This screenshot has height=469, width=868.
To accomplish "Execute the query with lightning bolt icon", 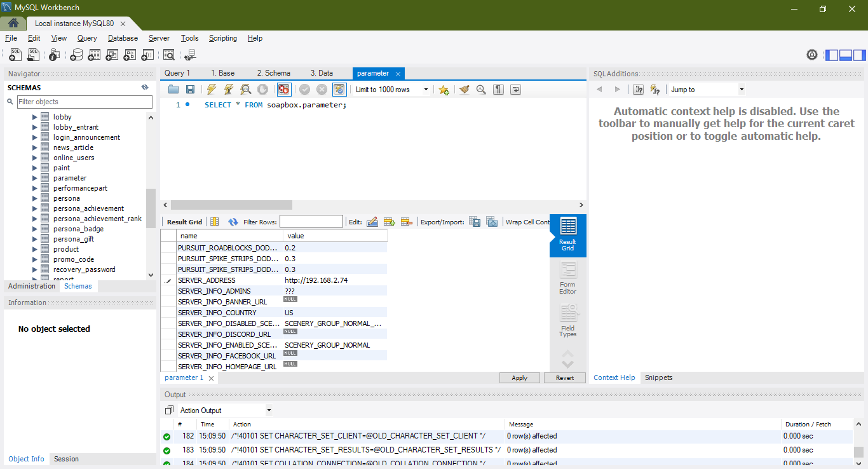I will click(212, 90).
